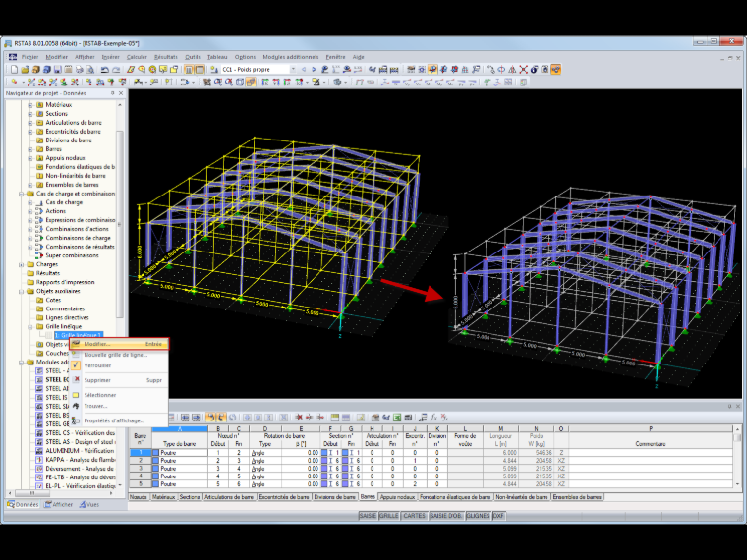
Task: Click blue color swatch in Poutre row 1
Action: 155,453
